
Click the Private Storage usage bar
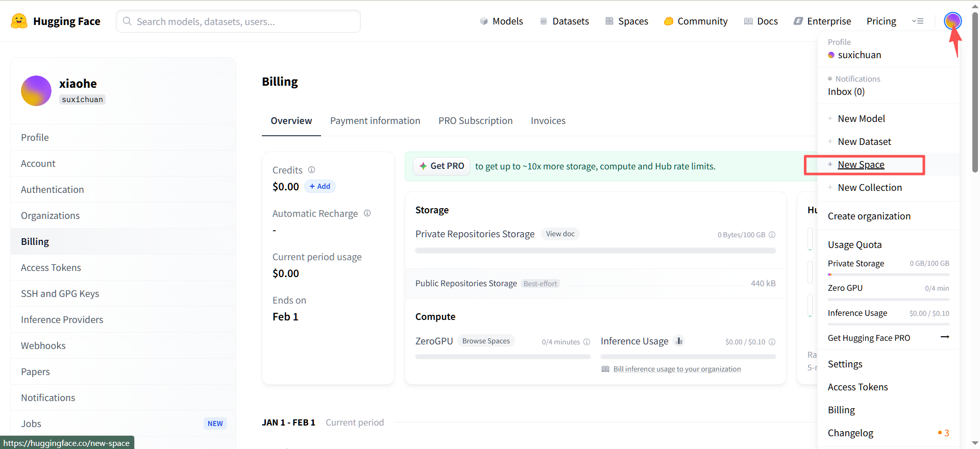888,275
